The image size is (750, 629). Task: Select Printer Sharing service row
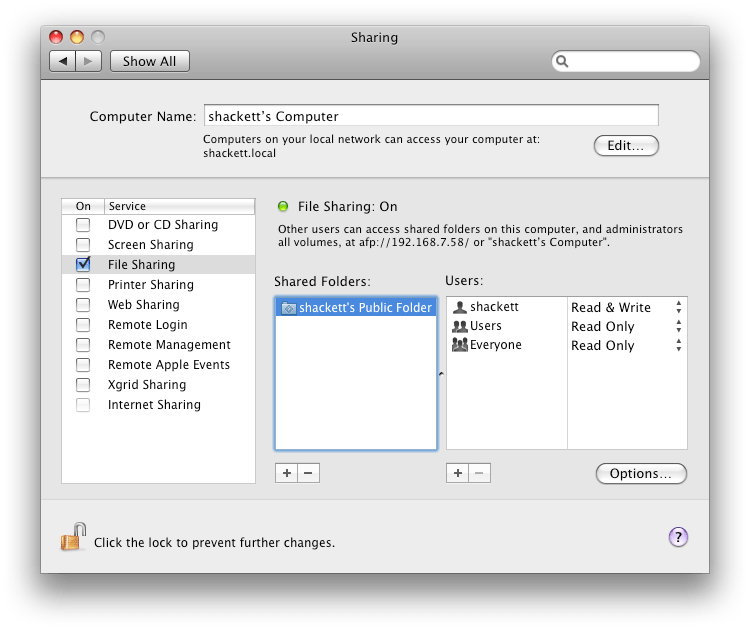click(158, 285)
